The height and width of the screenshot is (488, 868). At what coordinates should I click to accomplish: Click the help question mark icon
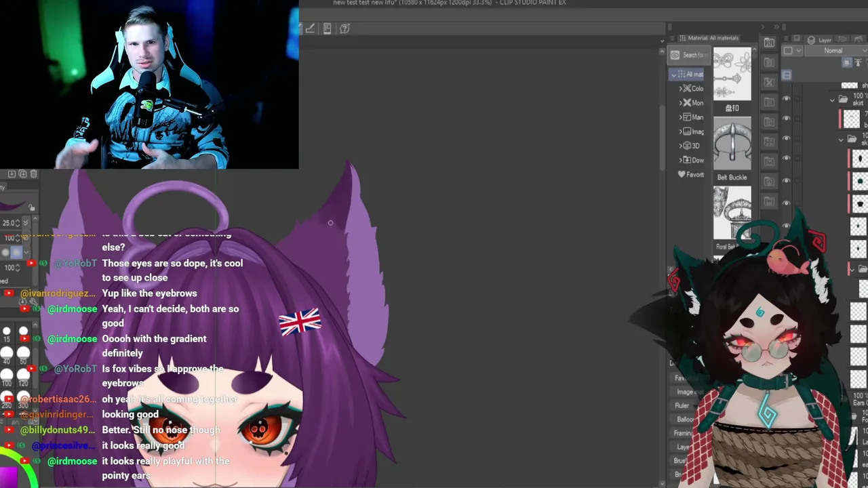coord(344,28)
